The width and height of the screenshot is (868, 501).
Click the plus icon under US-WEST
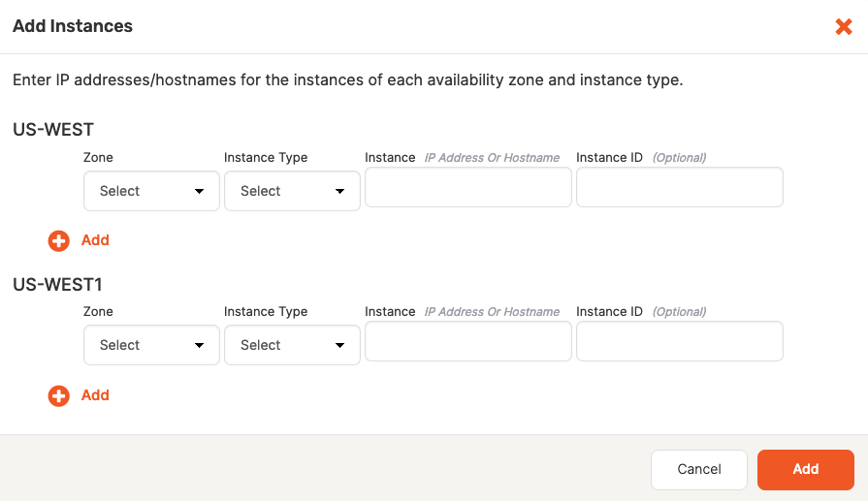59,240
